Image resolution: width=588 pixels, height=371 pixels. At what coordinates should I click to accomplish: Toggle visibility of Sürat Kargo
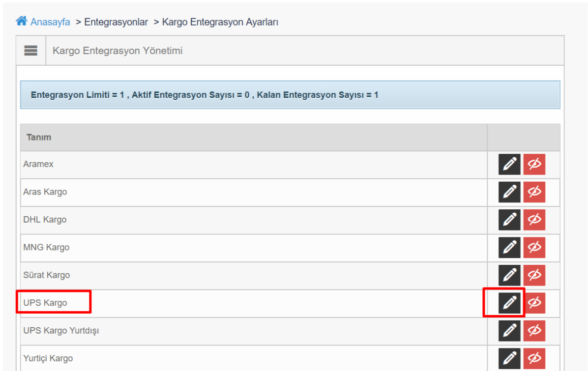pyautogui.click(x=534, y=275)
